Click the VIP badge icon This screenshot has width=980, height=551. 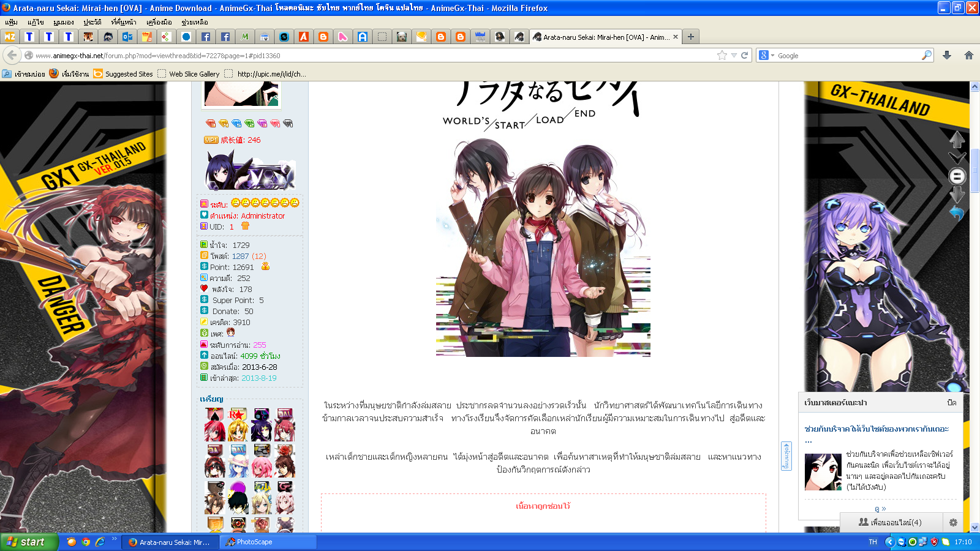point(211,140)
